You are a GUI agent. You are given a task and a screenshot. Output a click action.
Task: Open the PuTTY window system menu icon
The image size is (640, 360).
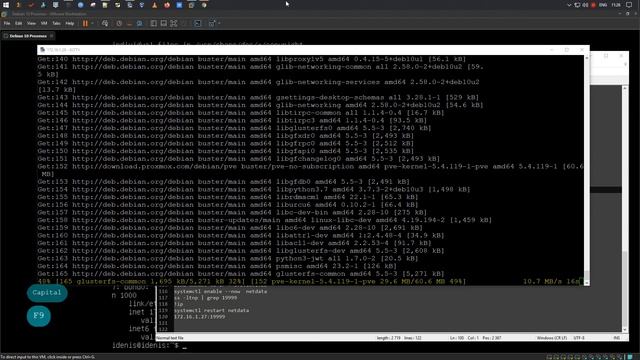click(x=42, y=50)
